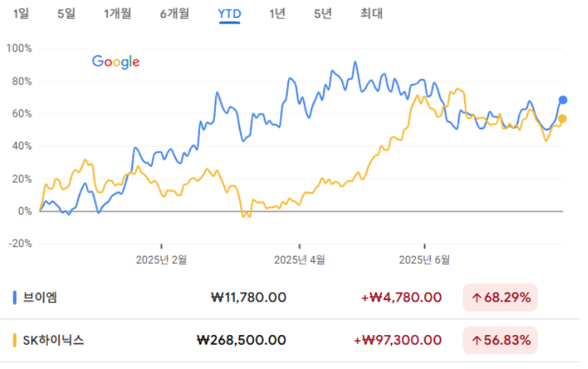Click the yellow color bar beside SK하이닉스
588x369 pixels.
coord(16,340)
